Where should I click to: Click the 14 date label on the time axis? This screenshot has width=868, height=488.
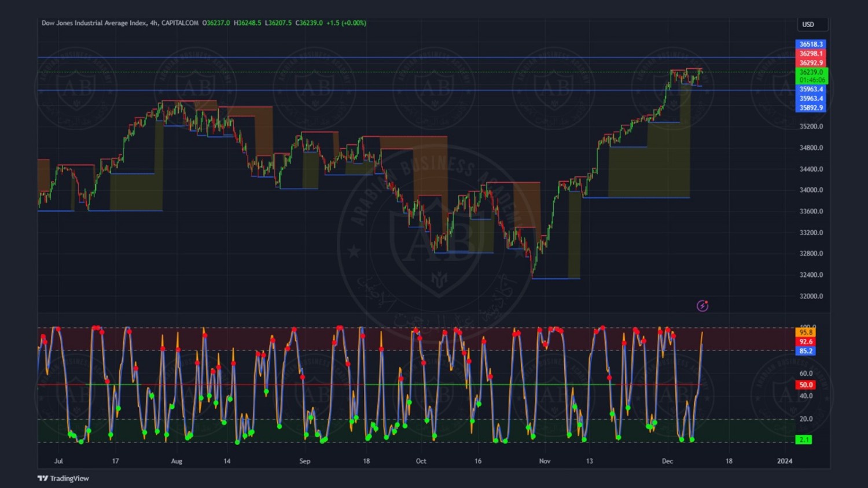click(x=227, y=461)
